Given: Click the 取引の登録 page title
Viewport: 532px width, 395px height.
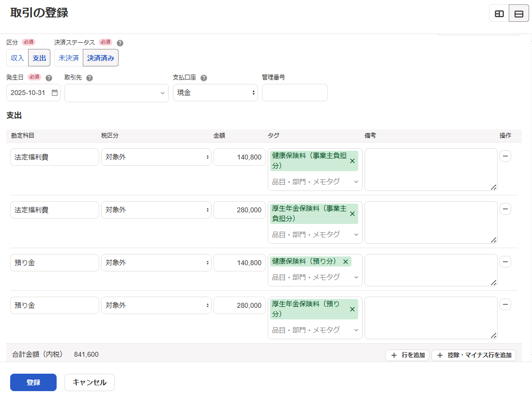Looking at the screenshot, I should coord(39,13).
